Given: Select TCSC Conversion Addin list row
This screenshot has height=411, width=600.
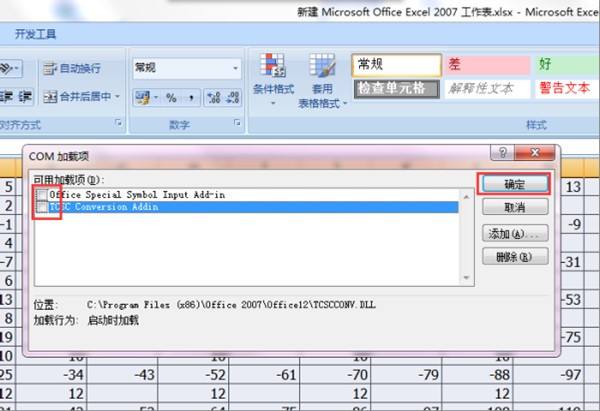Looking at the screenshot, I should (x=247, y=207).
